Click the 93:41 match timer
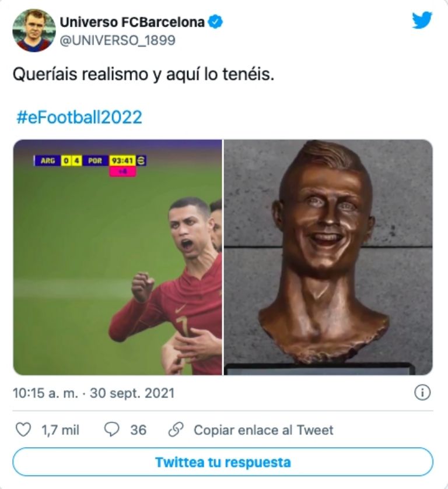Image resolution: width=448 pixels, height=489 pixels. [123, 160]
